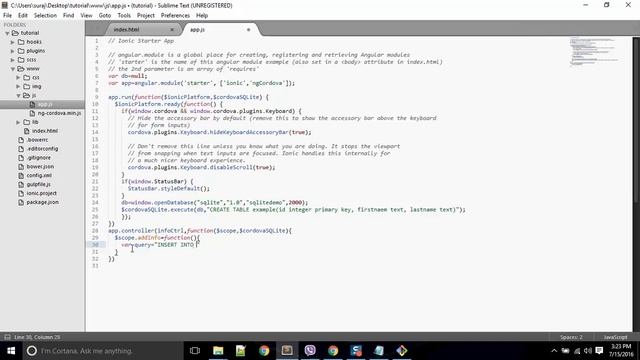The height and width of the screenshot is (360, 640).
Task: Open the Selection menu
Action: point(45,16)
